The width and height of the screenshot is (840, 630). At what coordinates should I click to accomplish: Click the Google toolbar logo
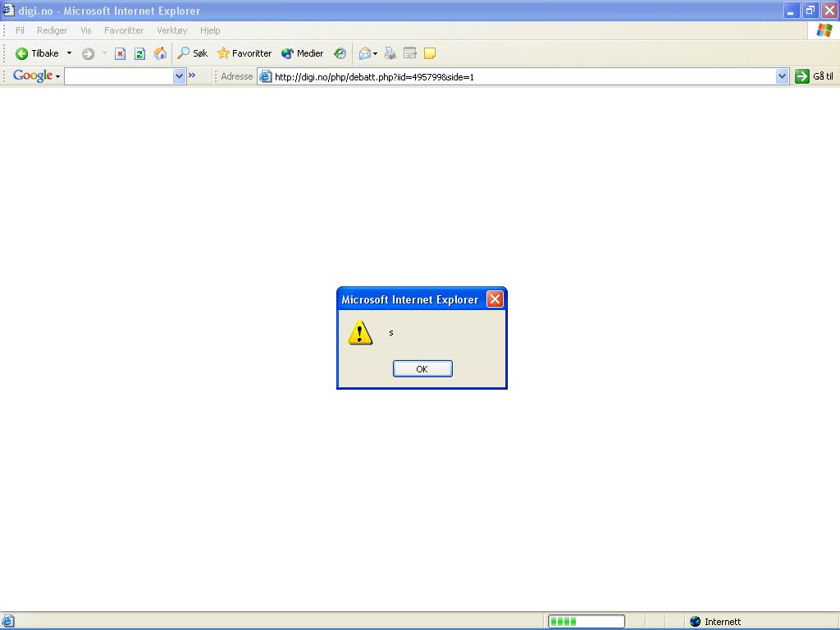[x=33, y=75]
